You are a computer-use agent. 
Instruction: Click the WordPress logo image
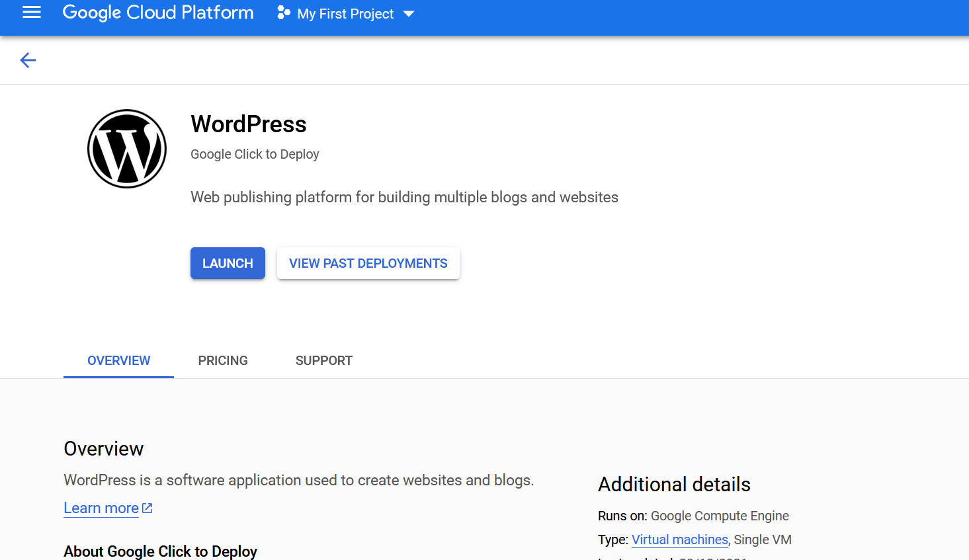tap(127, 149)
